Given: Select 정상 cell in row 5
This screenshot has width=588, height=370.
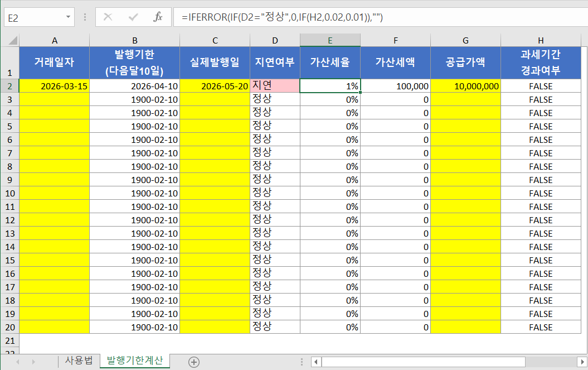Looking at the screenshot, I should (x=275, y=126).
